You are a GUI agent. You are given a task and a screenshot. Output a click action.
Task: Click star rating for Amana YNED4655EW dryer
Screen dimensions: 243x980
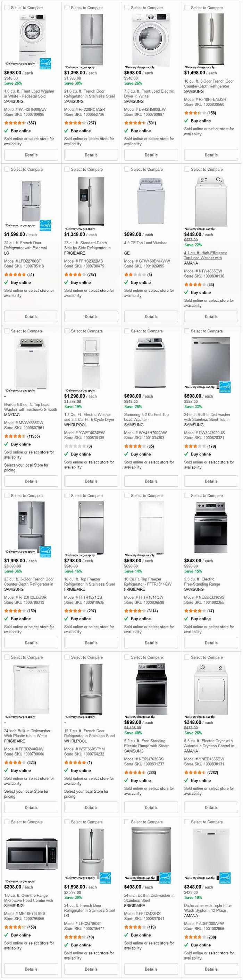[x=195, y=772]
